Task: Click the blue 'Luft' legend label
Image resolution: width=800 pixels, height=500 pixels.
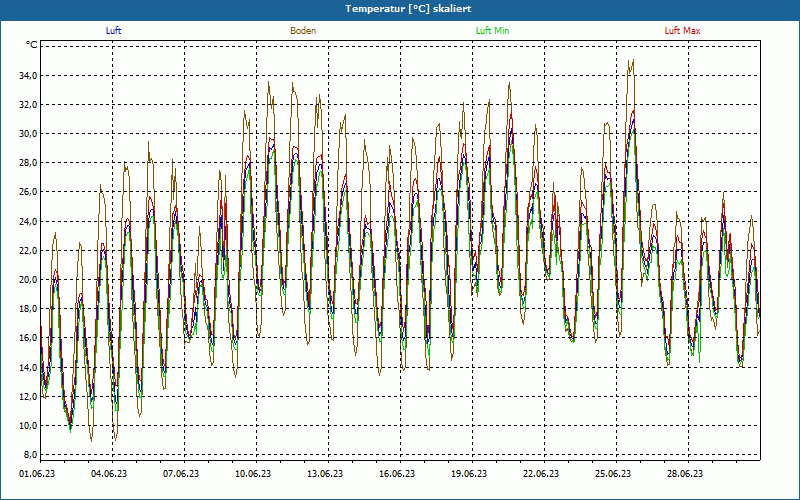Action: pyautogui.click(x=113, y=31)
